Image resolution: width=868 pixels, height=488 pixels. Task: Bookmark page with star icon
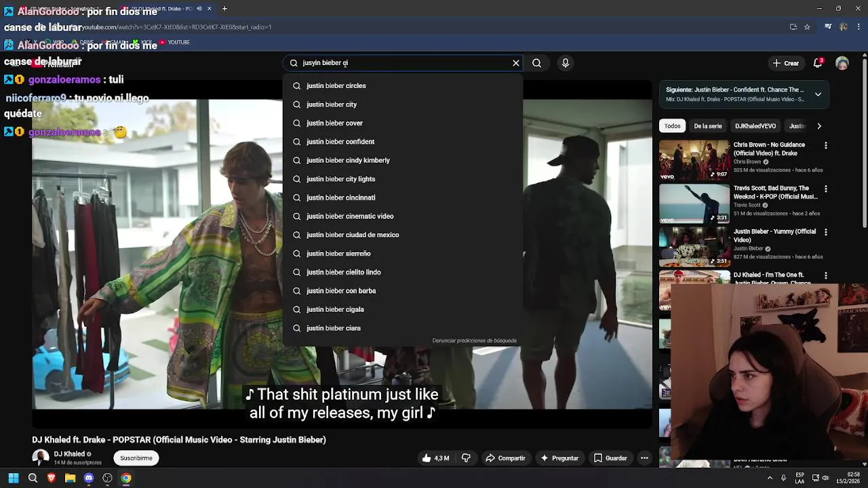807,27
